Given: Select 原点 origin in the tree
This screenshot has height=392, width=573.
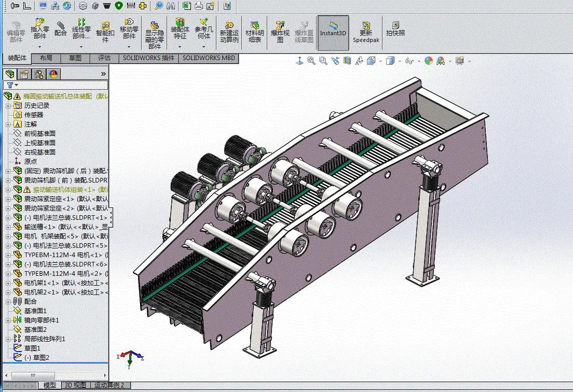Looking at the screenshot, I should click(x=30, y=161).
